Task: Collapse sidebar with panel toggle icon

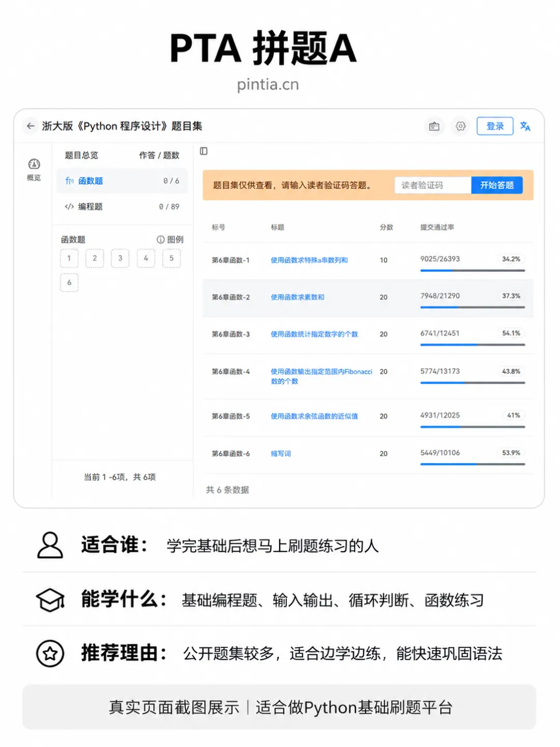Action: pos(204,151)
